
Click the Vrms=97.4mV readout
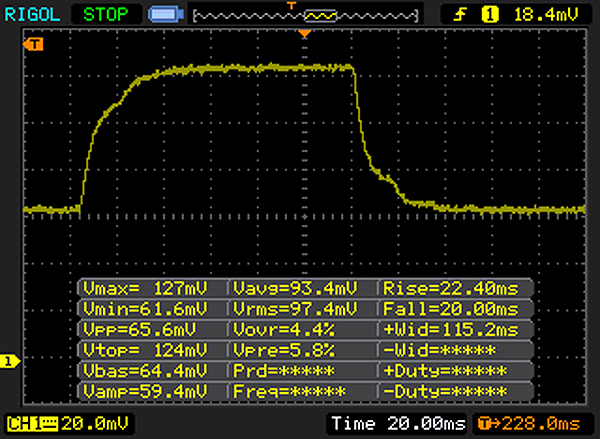(301, 308)
